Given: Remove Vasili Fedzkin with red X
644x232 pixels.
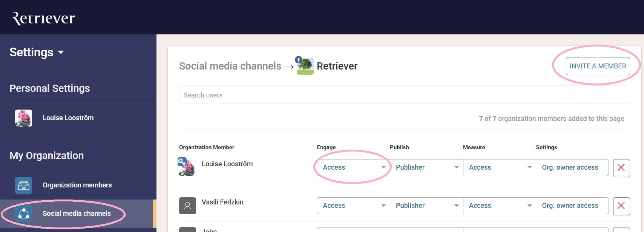Looking at the screenshot, I should tap(621, 206).
